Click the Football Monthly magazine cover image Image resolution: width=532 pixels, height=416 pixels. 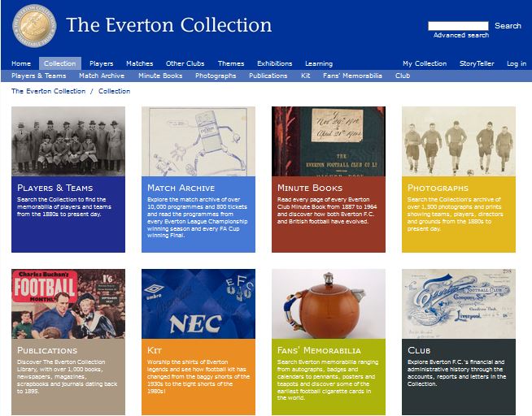(x=68, y=304)
